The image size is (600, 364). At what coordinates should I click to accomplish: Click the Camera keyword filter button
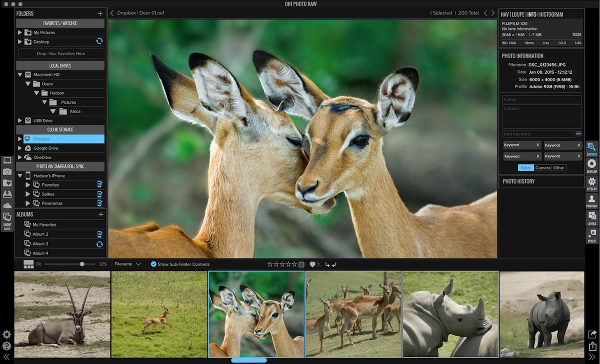[543, 167]
